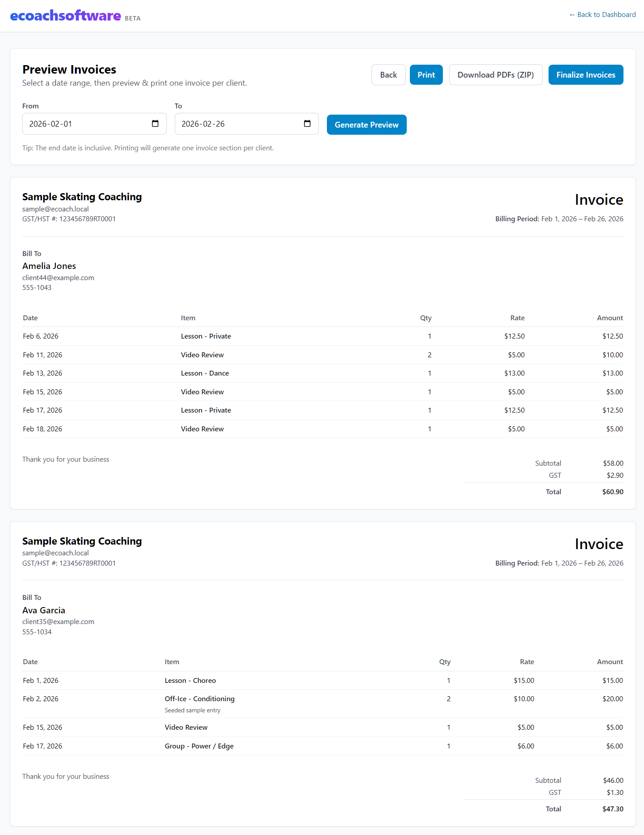Click Feb 11, 2026 date cell
The image size is (644, 835).
(42, 355)
